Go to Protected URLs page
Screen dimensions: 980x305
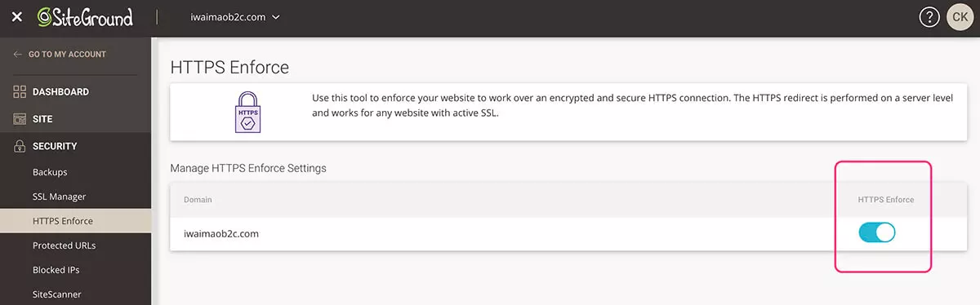point(65,245)
